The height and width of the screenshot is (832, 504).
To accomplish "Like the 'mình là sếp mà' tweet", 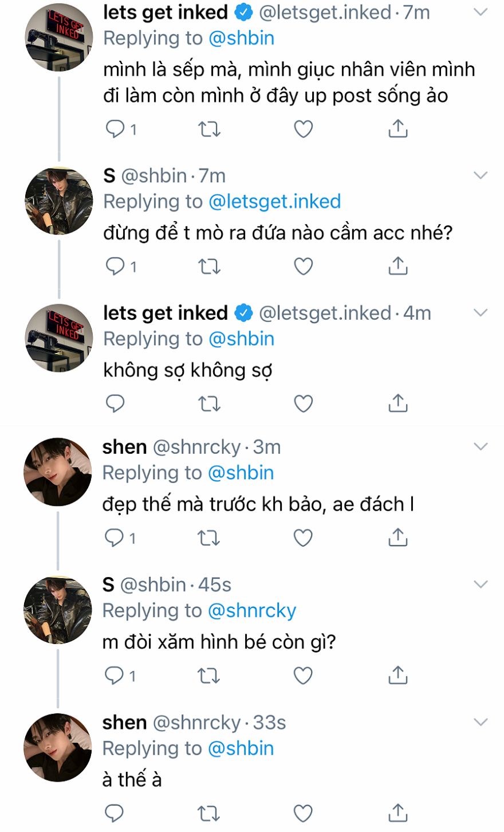I will 303,129.
